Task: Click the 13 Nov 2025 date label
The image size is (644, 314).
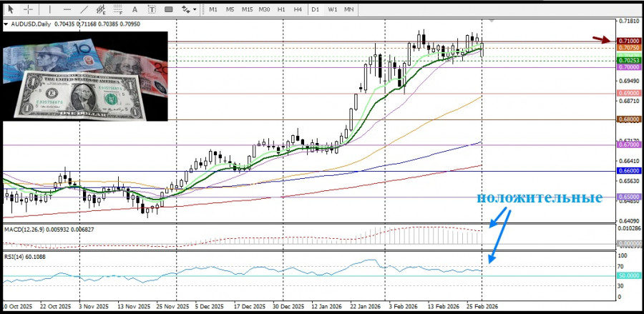Action: 134,307
